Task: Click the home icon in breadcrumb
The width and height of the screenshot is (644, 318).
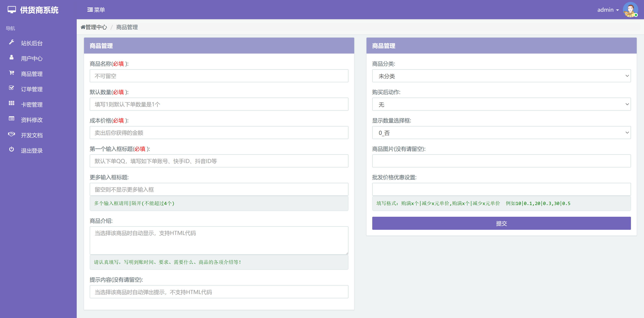Action: pyautogui.click(x=83, y=27)
